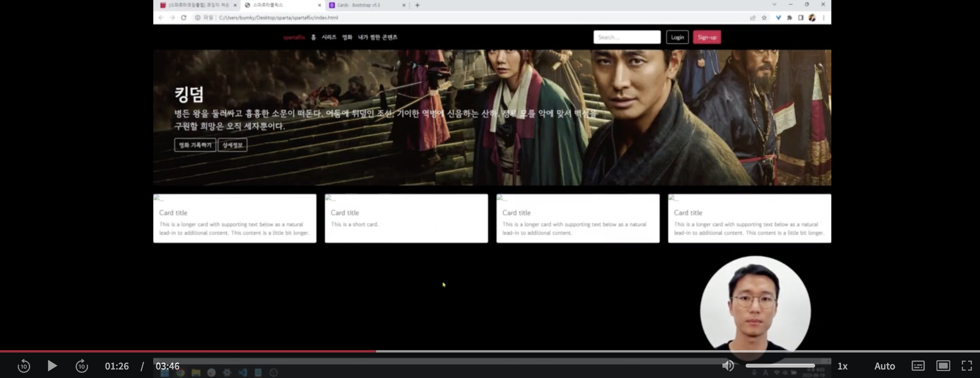
Task: View site info icon in address bar
Action: (x=197, y=17)
